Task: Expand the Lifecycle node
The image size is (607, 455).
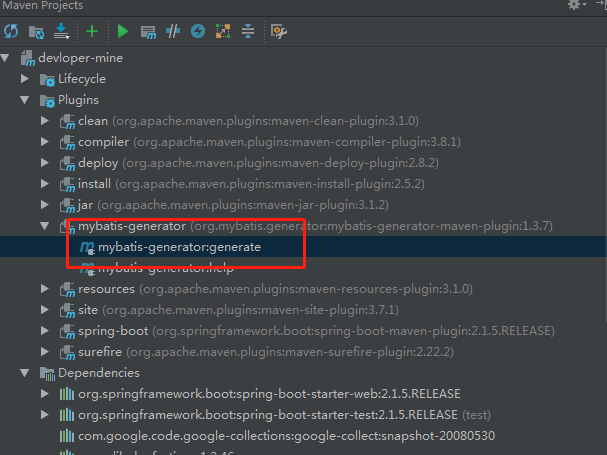Action: tap(25, 79)
